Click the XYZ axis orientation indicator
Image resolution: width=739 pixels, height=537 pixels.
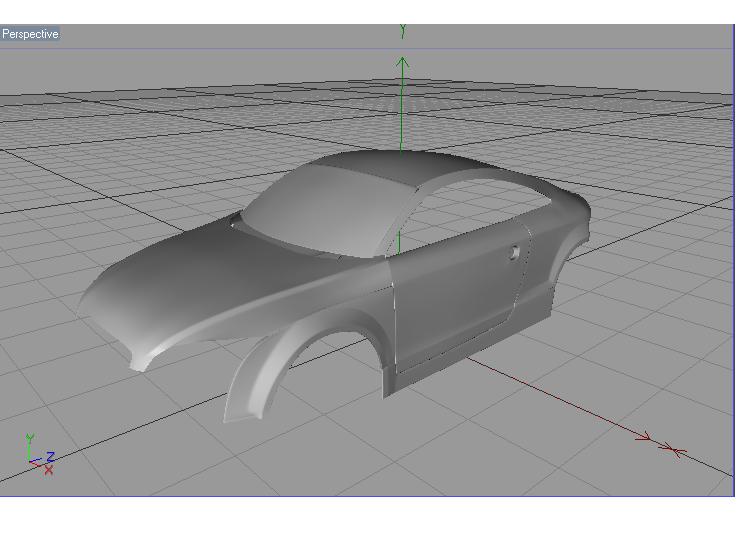point(40,455)
